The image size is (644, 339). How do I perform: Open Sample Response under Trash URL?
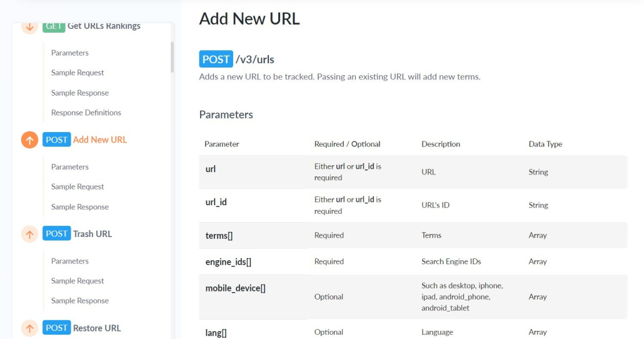pyautogui.click(x=79, y=300)
